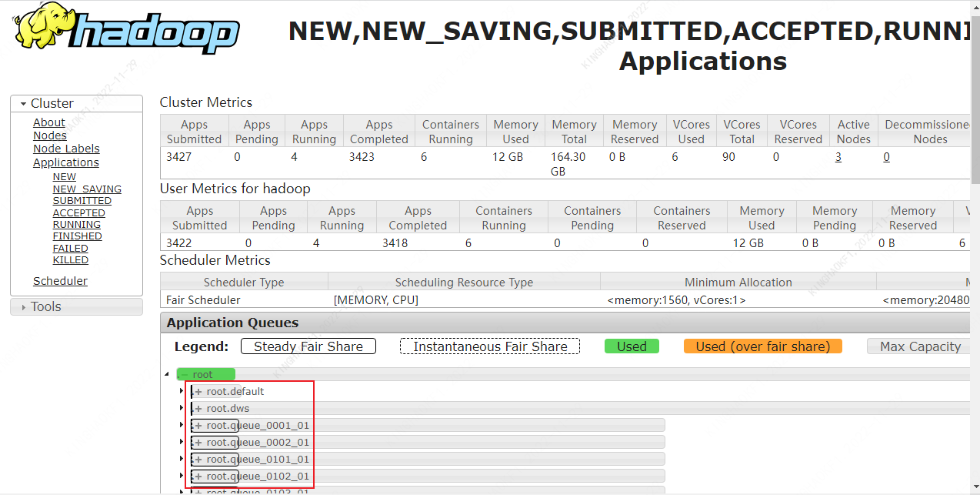Click plus icon on root.queue_0001_01
This screenshot has height=495, width=980.
point(198,426)
